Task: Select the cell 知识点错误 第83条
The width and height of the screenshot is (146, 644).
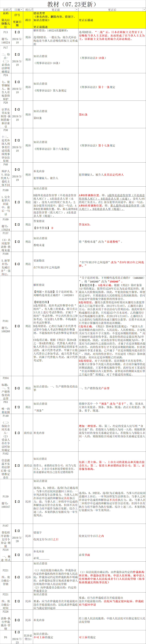Action: pos(56,115)
